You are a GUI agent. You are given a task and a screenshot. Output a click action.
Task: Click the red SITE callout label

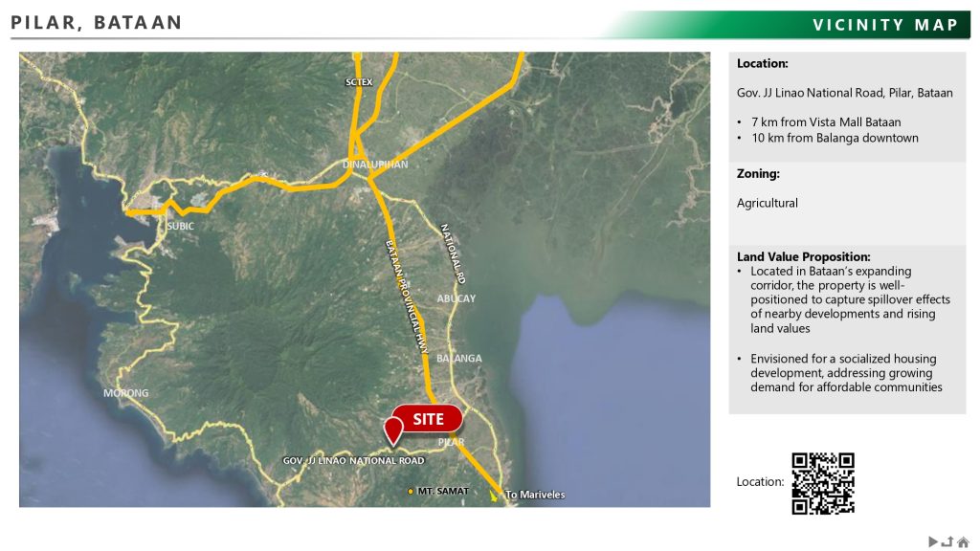coord(428,419)
